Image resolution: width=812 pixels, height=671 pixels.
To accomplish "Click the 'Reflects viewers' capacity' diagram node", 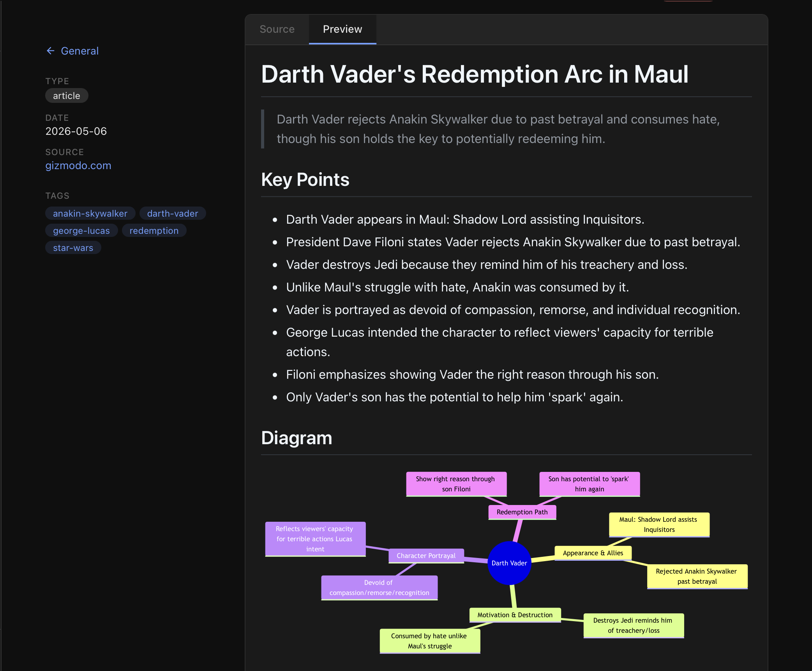I will point(315,539).
